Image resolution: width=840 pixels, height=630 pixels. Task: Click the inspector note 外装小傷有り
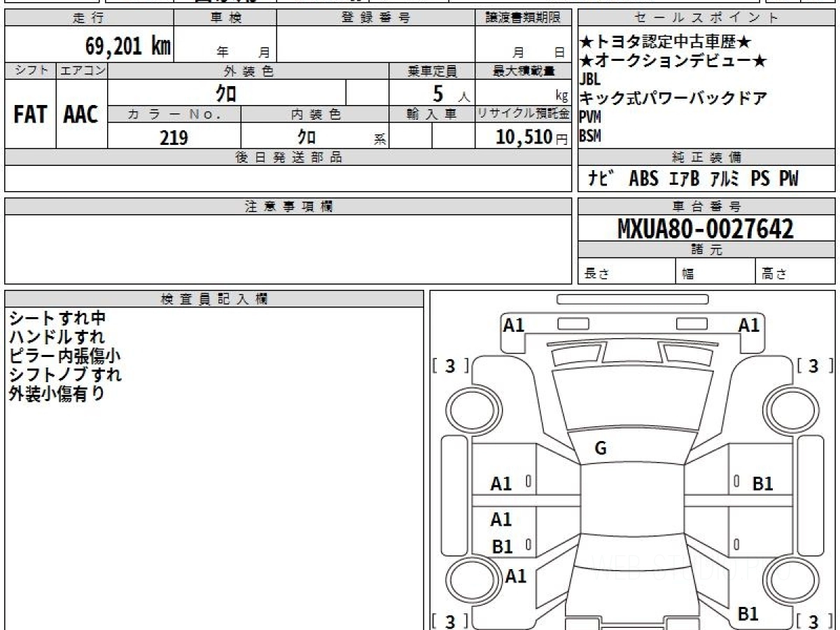[57, 393]
